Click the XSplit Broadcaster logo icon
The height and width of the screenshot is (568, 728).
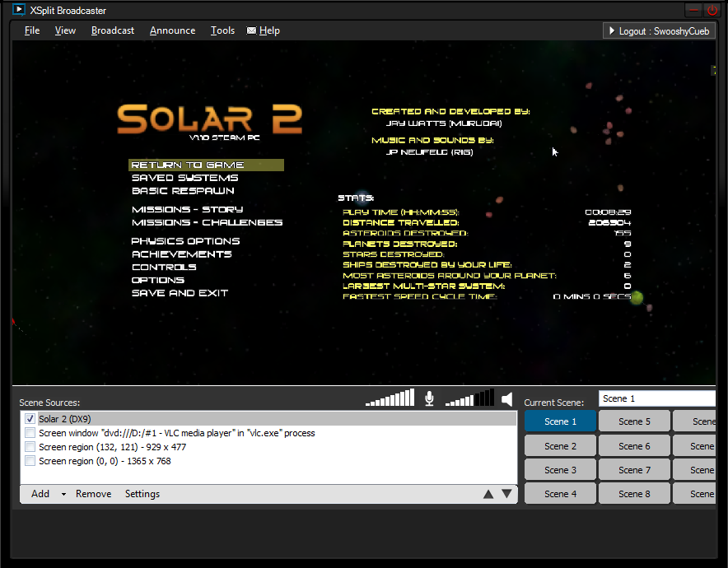click(x=19, y=9)
